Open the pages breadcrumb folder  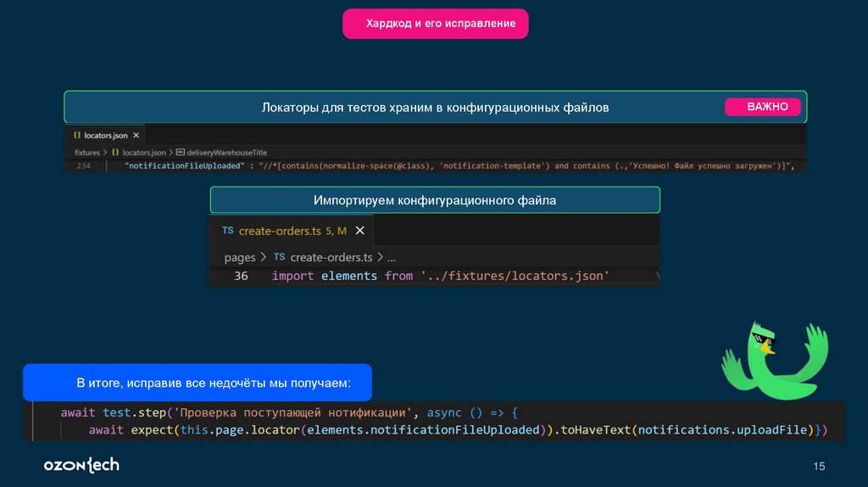point(240,257)
